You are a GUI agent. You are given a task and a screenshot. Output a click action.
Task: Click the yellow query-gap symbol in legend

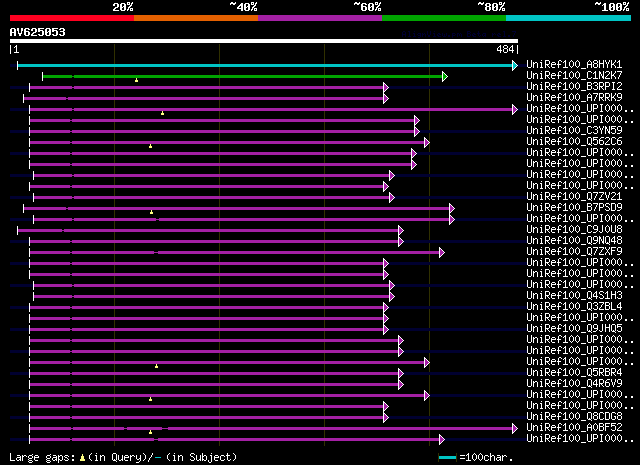coord(82,458)
